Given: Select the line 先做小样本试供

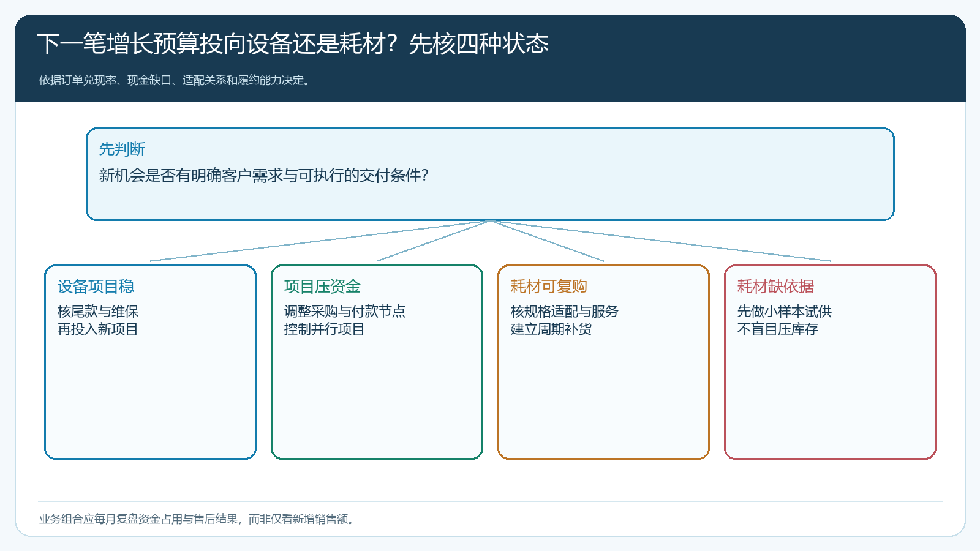Looking at the screenshot, I should pyautogui.click(x=785, y=311).
